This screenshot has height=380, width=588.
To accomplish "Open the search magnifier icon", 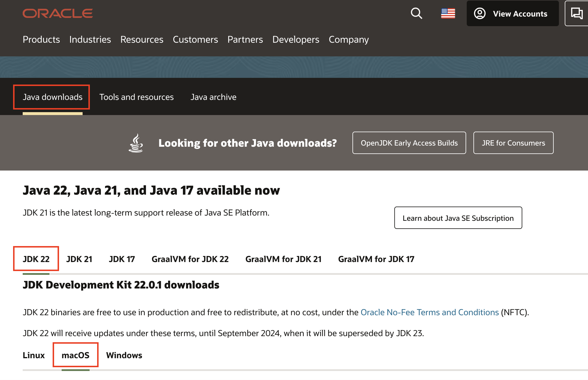I will click(x=416, y=13).
